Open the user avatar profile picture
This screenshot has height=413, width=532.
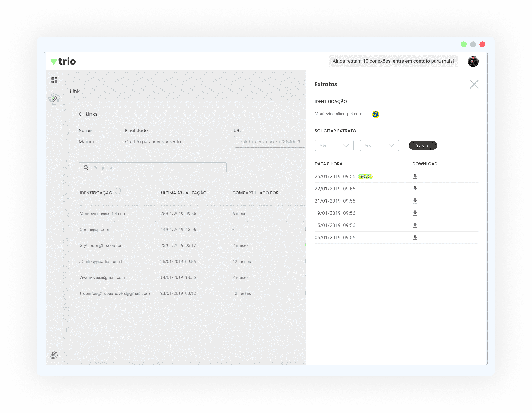pos(473,61)
